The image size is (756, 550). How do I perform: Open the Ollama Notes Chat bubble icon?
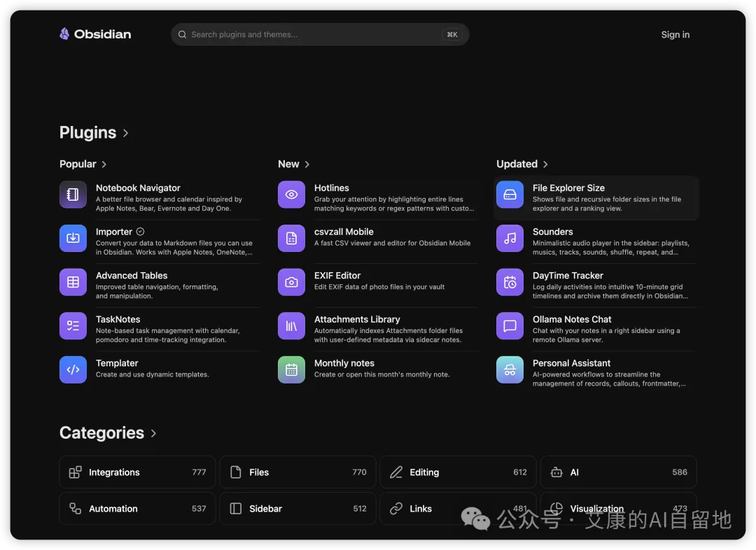click(510, 326)
